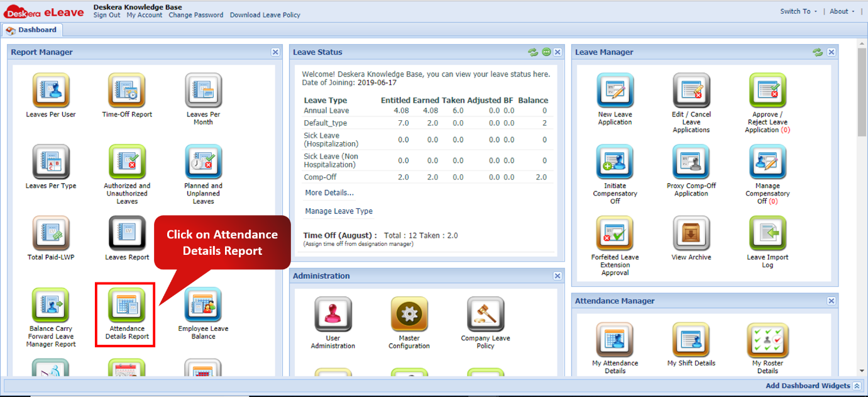Viewport: 868px width, 397px height.
Task: Open Forfeited Leave Extension Approval
Action: [615, 233]
